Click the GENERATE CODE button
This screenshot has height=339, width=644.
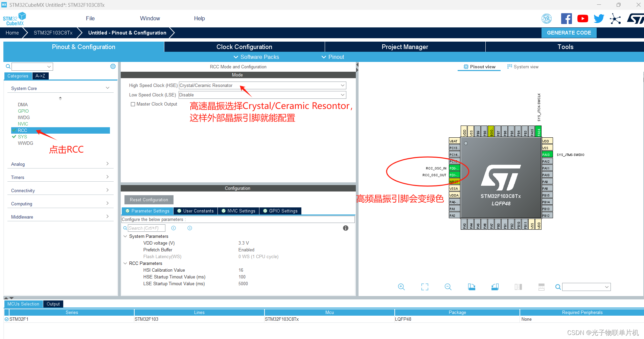tap(569, 33)
